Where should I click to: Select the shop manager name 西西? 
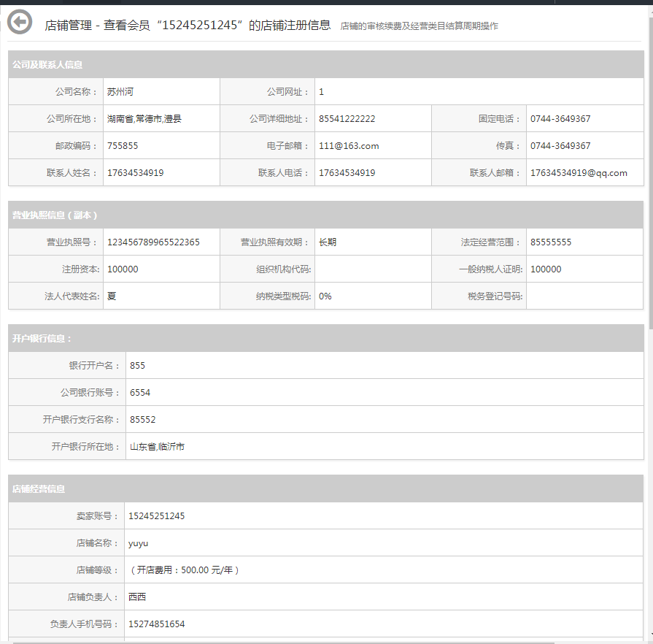coord(137,597)
